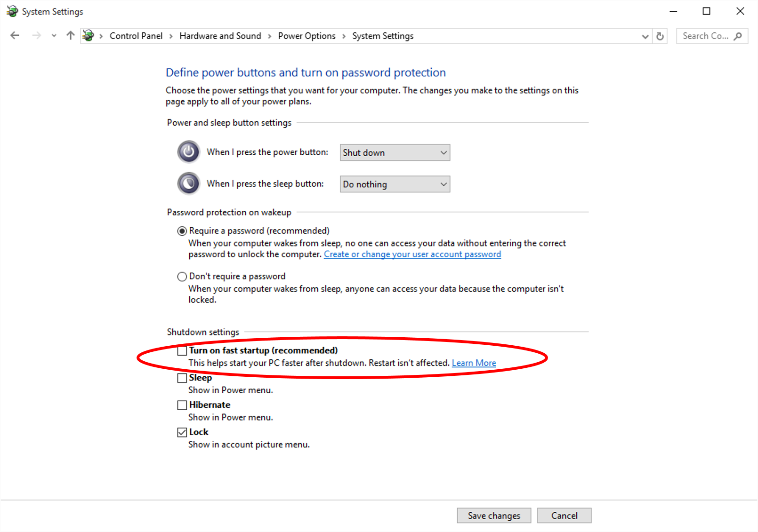Click the power button icon
Screen dimensions: 758x532
tap(188, 151)
